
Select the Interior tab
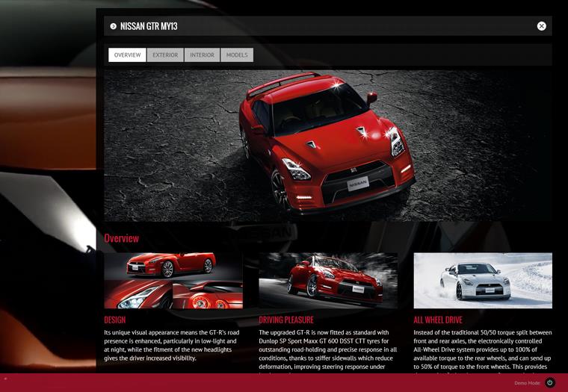pos(202,55)
